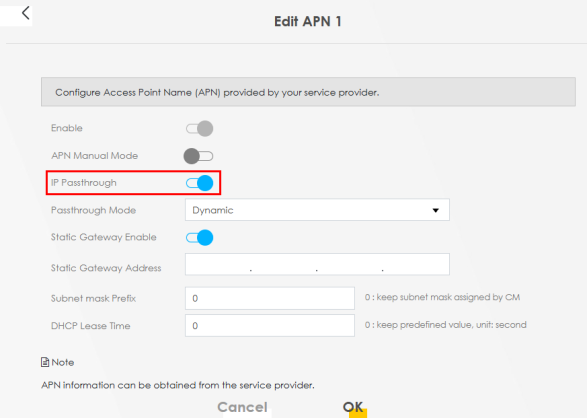587x418 pixels.
Task: Click the Edit APN 1 title
Action: click(308, 21)
